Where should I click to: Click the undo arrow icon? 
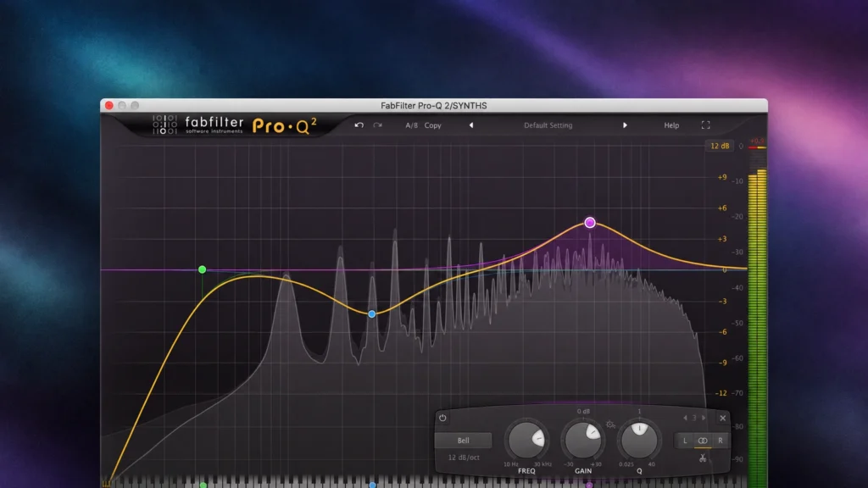pyautogui.click(x=359, y=125)
